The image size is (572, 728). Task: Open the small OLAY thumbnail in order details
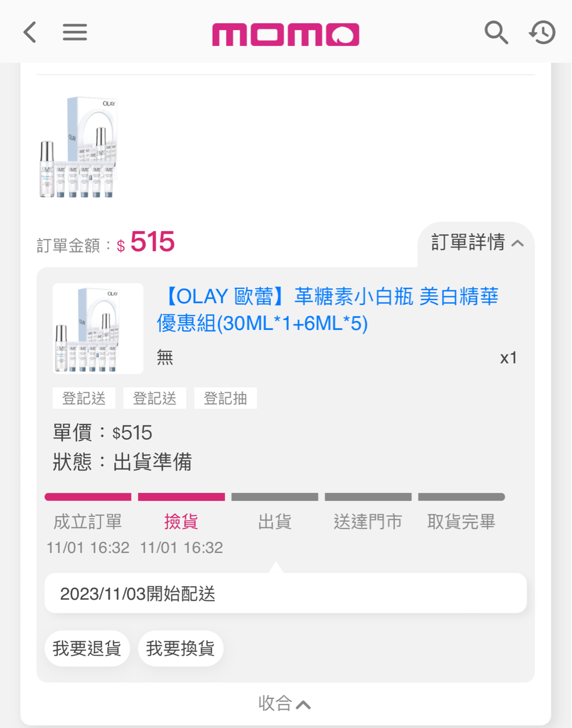click(x=98, y=329)
